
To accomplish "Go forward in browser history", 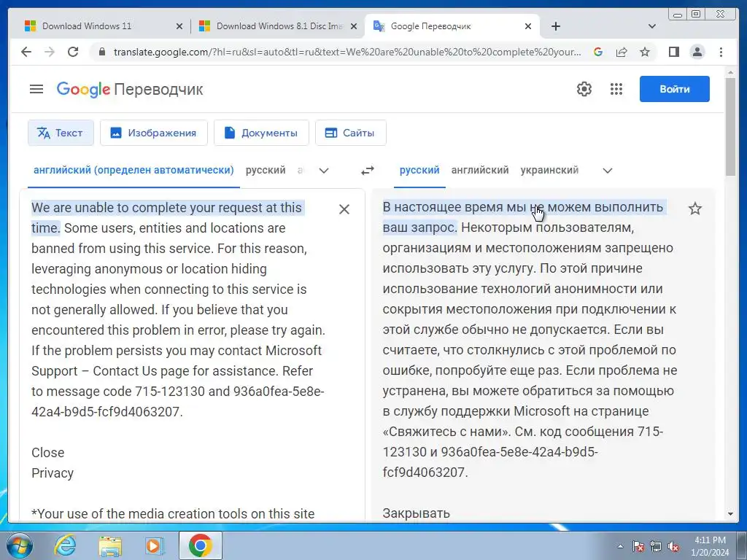I will (50, 52).
